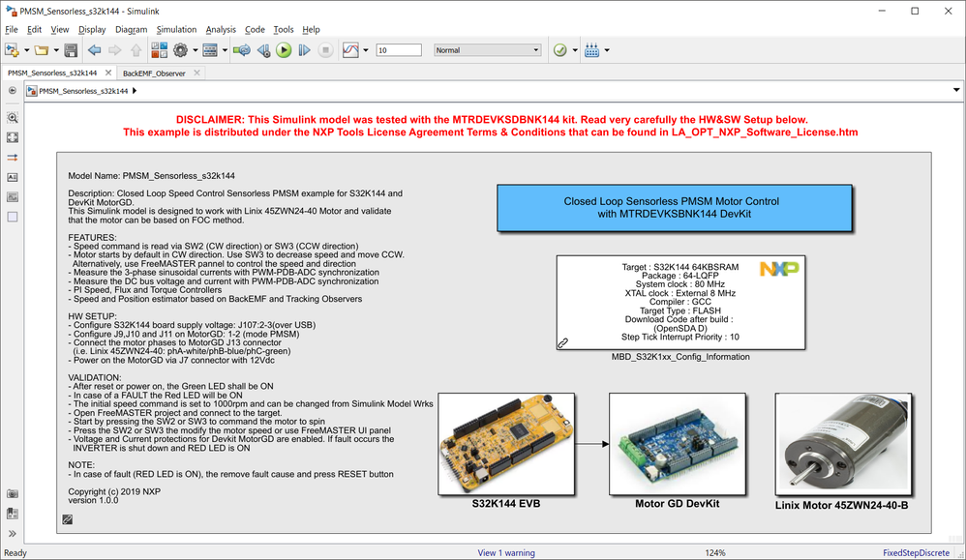Expand the Model Advisor dropdown arrow
966x560 pixels.
(x=575, y=50)
